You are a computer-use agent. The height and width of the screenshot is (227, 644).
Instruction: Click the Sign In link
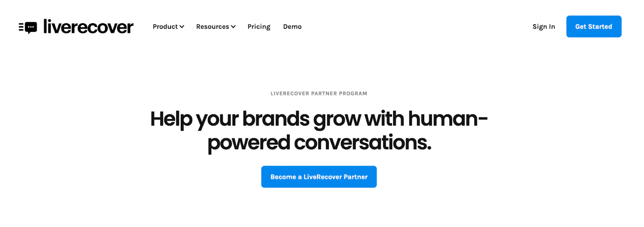pos(544,27)
